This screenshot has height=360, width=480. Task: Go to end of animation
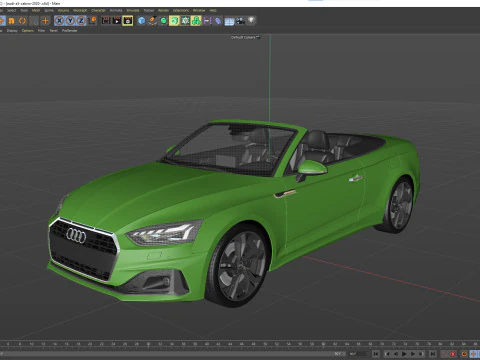coord(433,354)
